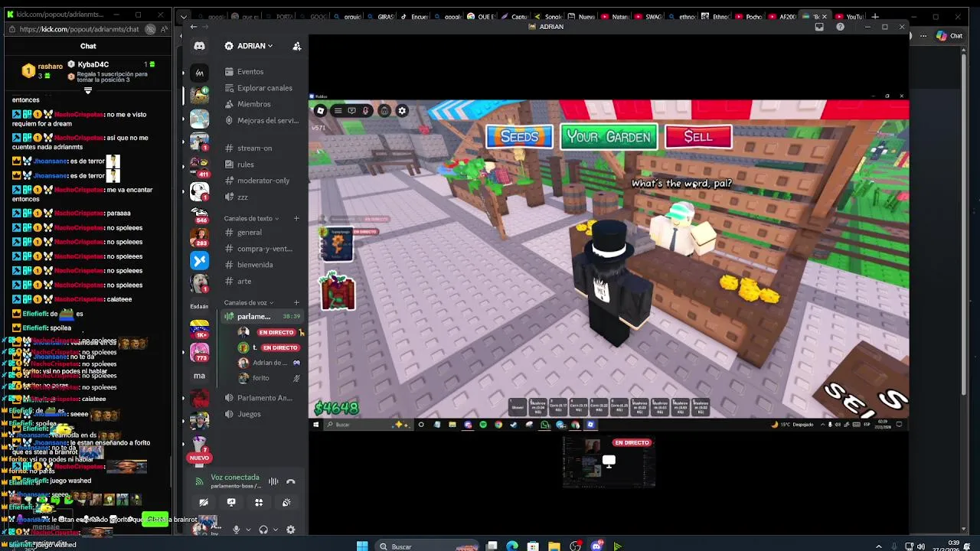Open Discord user settings gear
Image resolution: width=980 pixels, height=551 pixels.
coord(290,530)
